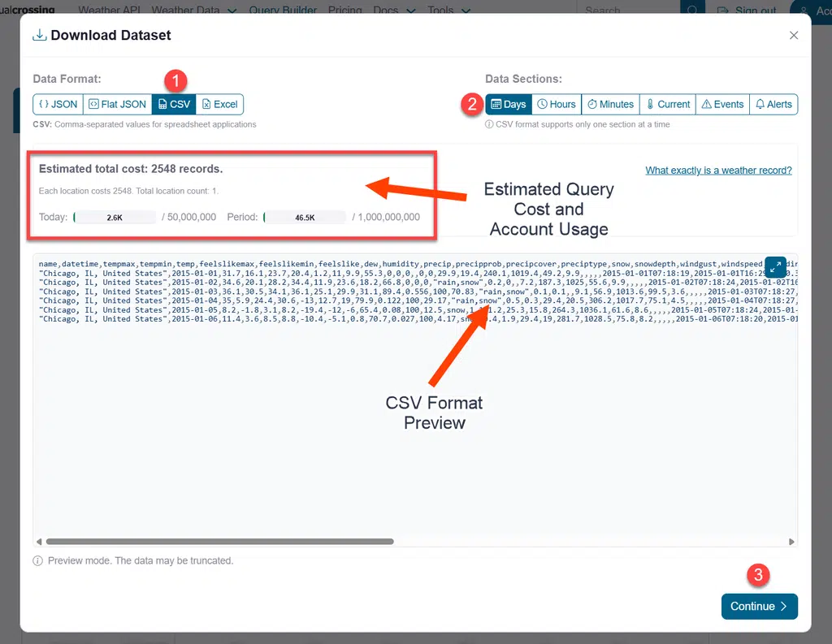
Task: Select CSV as the data format
Action: 174,105
